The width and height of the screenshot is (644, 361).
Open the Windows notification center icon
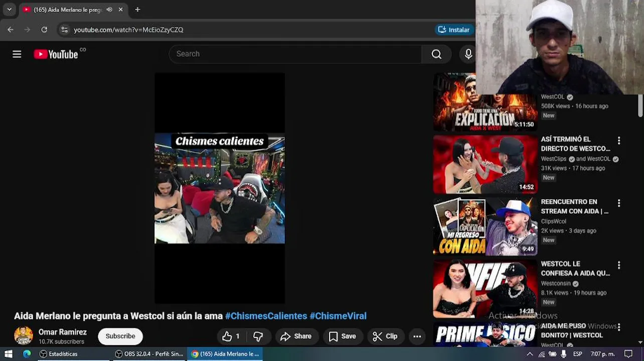(628, 354)
